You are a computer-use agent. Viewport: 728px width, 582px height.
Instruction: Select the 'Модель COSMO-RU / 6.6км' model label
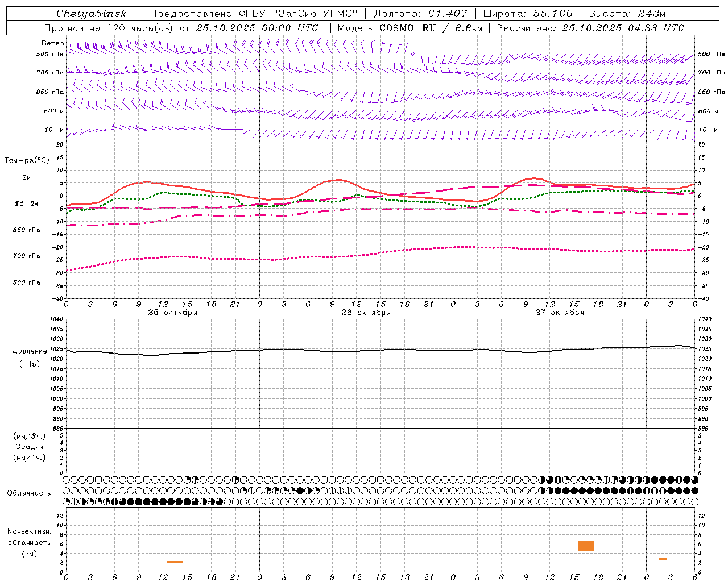click(x=409, y=28)
